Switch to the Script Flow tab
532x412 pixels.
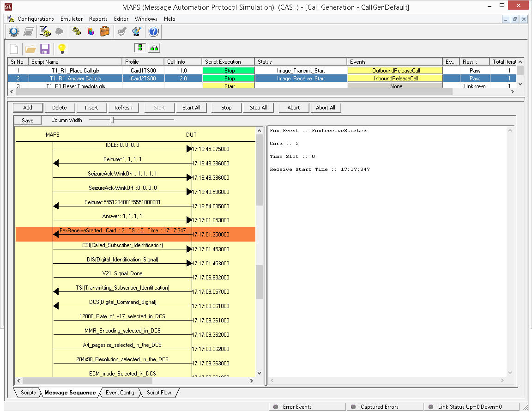159,393
